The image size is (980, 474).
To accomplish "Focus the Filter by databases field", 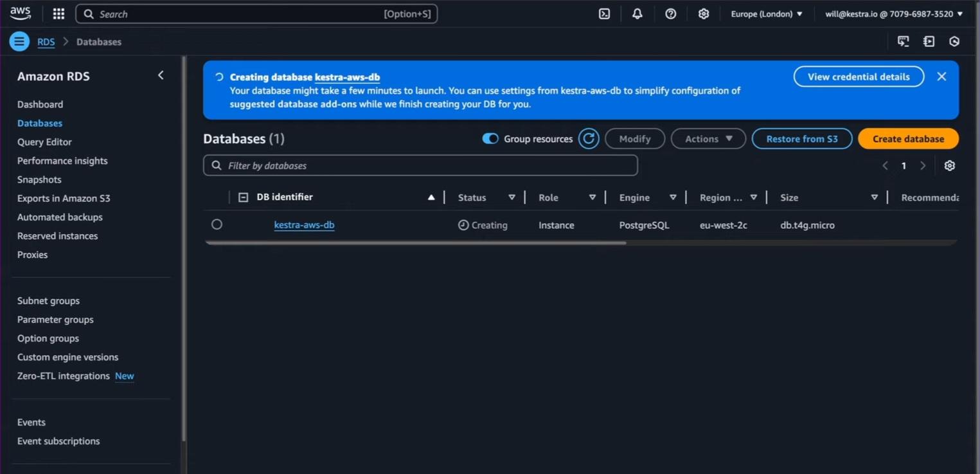I will 420,165.
